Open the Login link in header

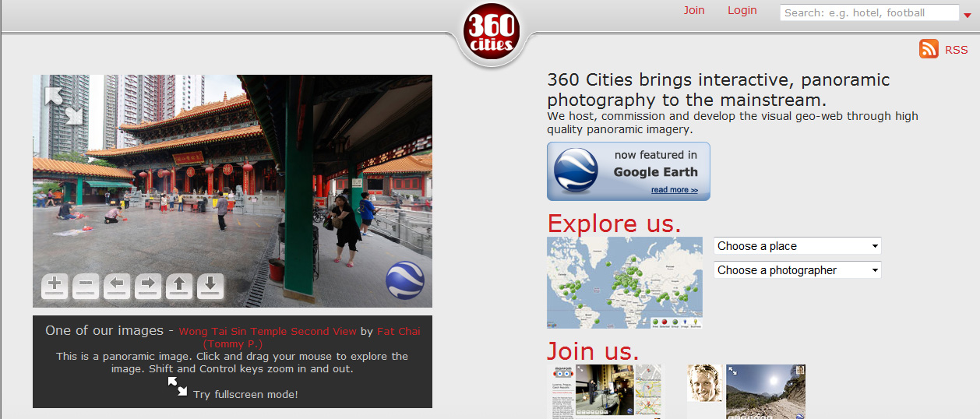742,10
